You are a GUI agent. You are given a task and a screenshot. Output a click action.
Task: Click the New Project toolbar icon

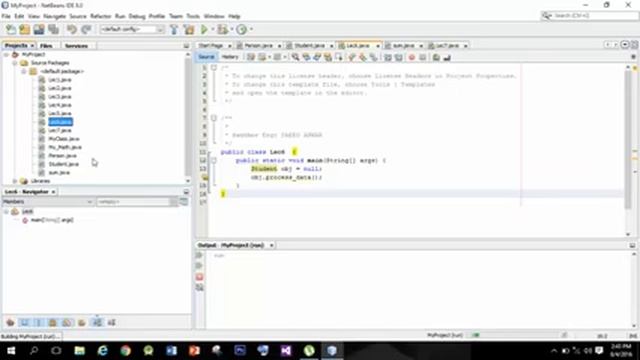(x=24, y=29)
